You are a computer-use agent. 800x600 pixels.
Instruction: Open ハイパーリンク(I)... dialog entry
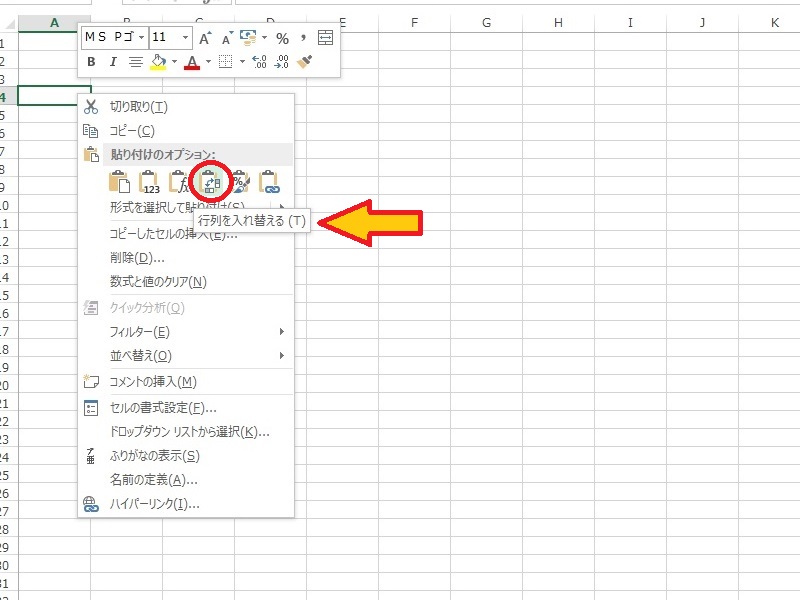click(154, 503)
